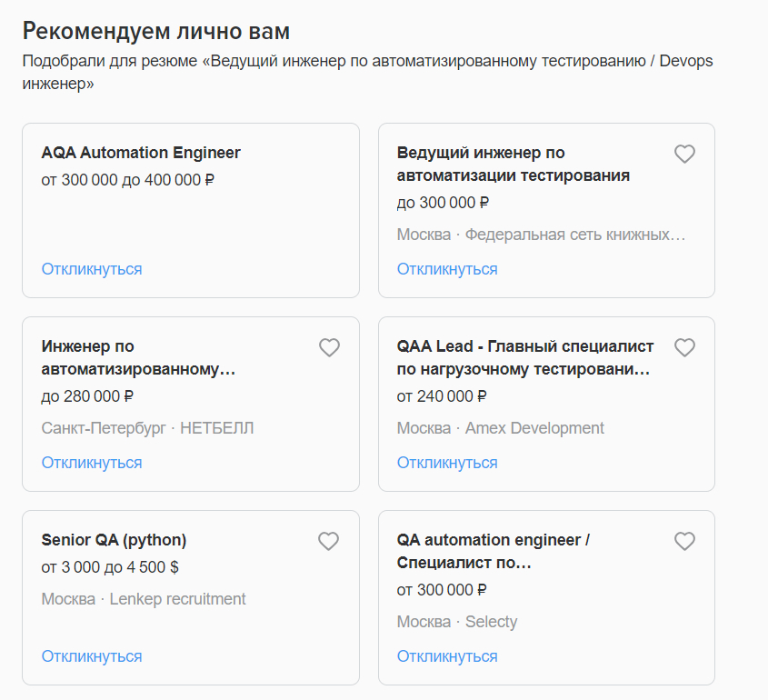Viewport: 768px width, 700px height.
Task: Apply to the НЕТБЕЛЛ vacancy via Откликнуться
Action: 92,463
